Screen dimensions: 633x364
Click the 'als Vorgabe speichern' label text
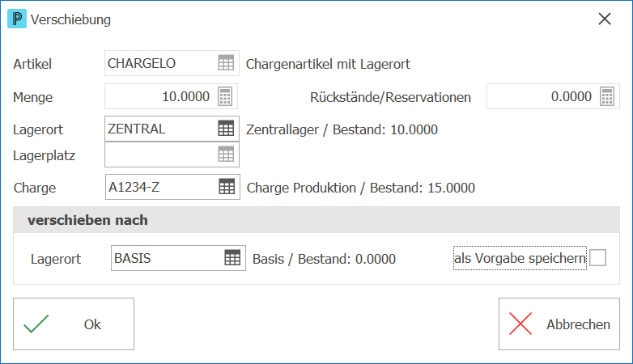click(520, 258)
